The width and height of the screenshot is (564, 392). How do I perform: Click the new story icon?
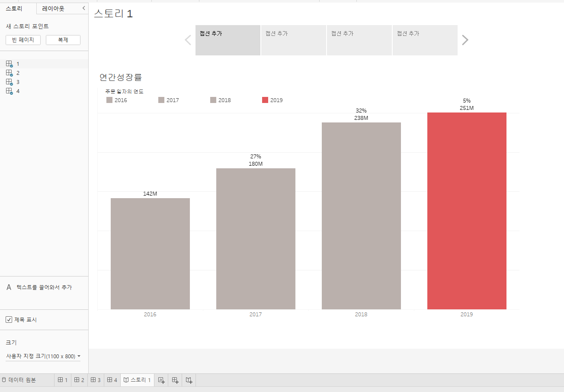[x=189, y=380]
